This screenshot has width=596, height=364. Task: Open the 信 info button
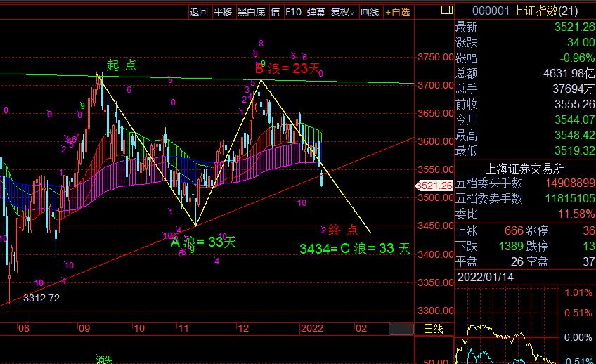(276, 12)
